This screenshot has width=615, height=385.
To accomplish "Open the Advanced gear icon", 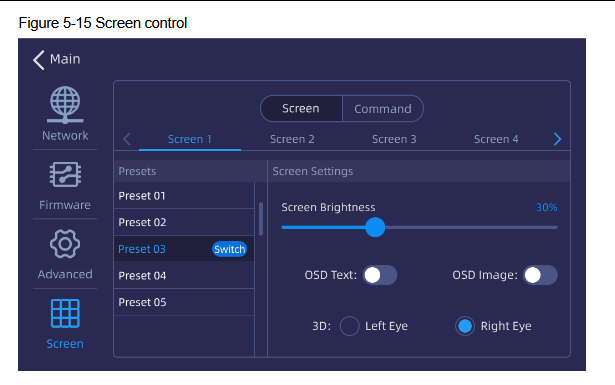I will 65,244.
